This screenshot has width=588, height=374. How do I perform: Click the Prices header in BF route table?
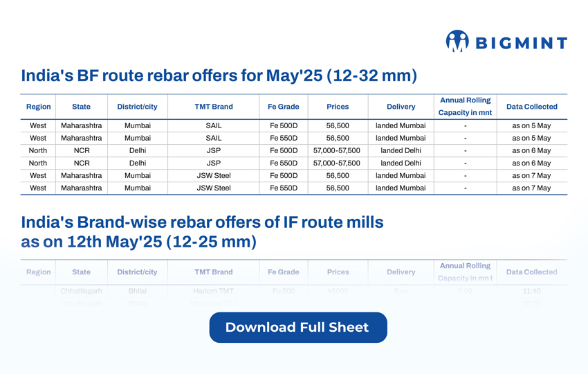(x=338, y=107)
